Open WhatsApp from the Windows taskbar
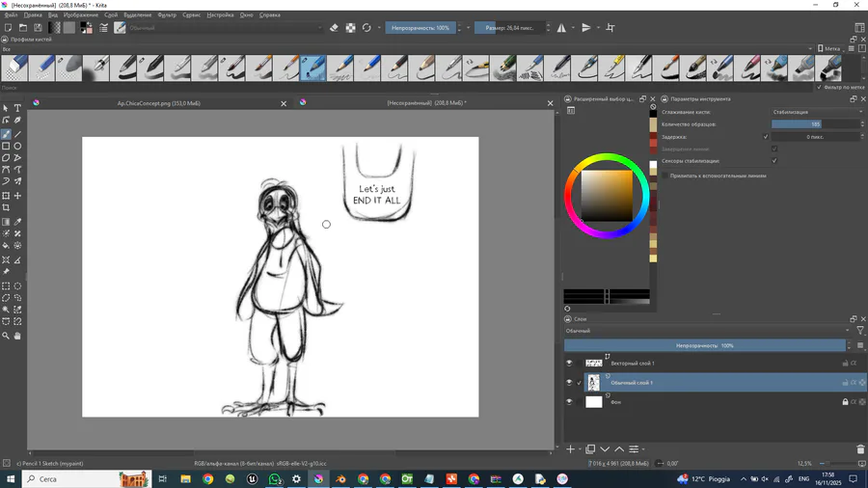The image size is (868, 488). coord(275,479)
